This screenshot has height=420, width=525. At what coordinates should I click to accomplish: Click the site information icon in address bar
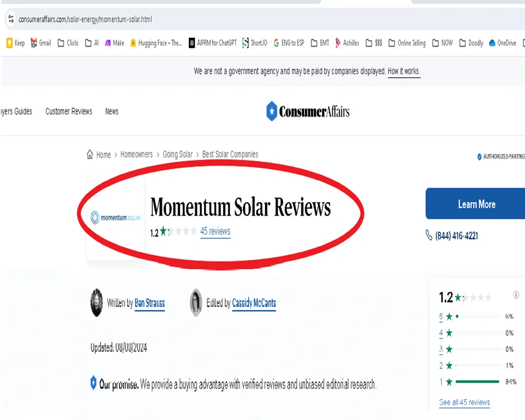click(x=11, y=19)
